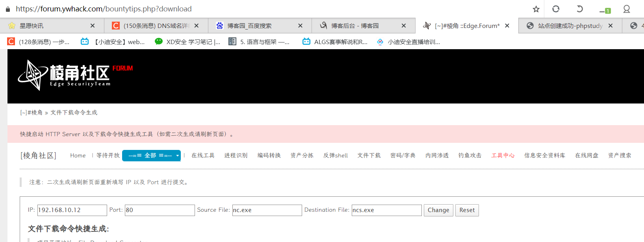Open the user profile icon in toolbar
The width and height of the screenshot is (644, 242).
tap(627, 9)
